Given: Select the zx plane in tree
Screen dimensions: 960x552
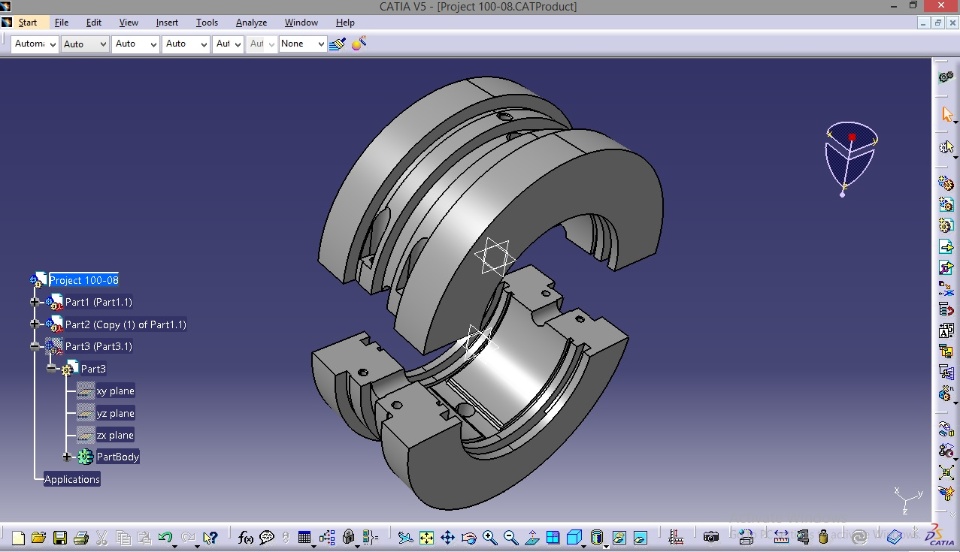Looking at the screenshot, I should [x=114, y=435].
